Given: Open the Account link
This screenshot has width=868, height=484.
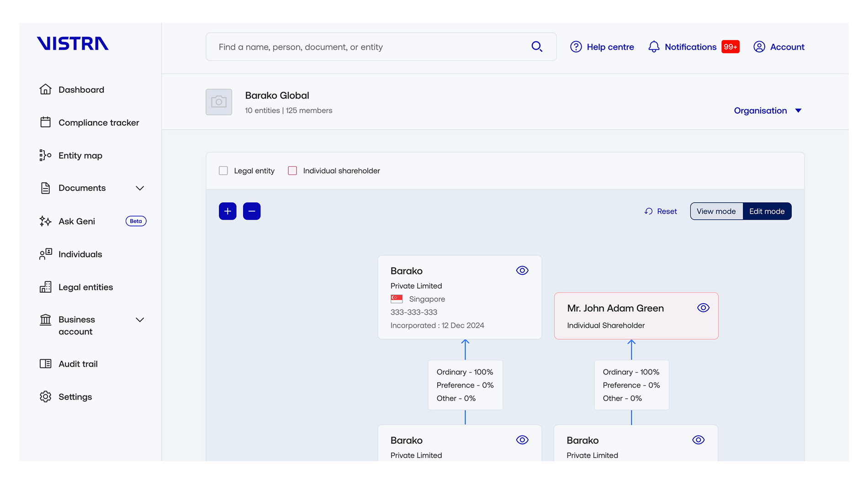Looking at the screenshot, I should (787, 47).
